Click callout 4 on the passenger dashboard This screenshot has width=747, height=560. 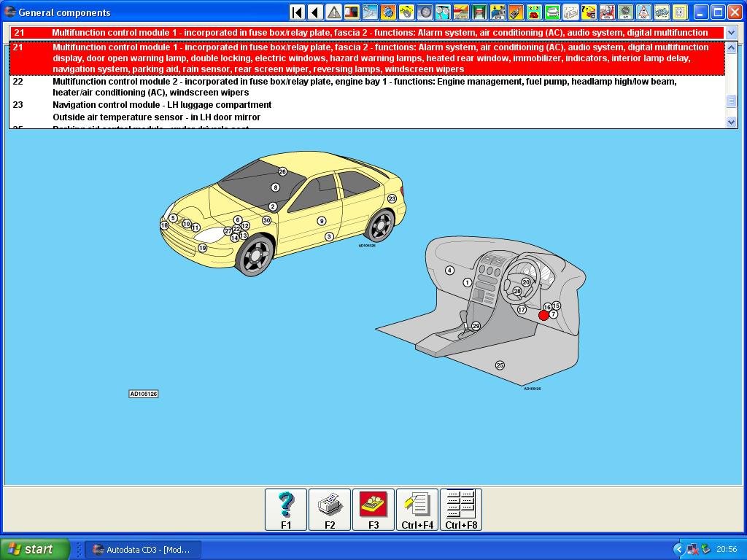(x=449, y=271)
